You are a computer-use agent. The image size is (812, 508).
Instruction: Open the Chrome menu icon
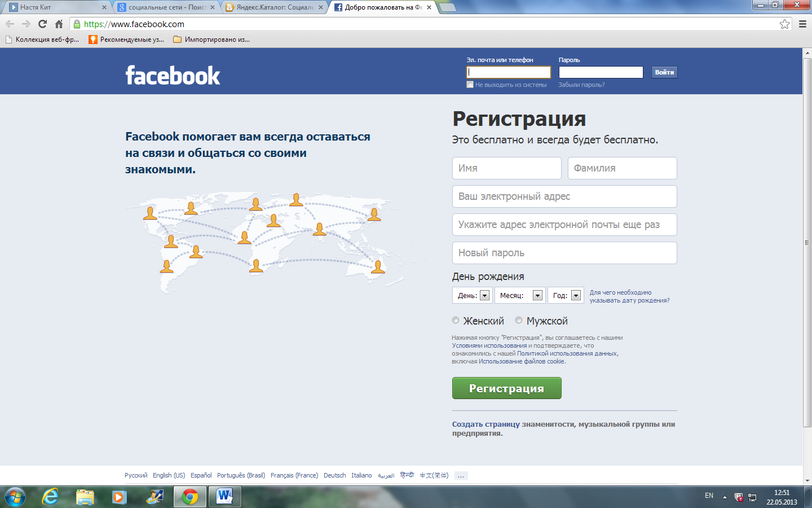click(x=802, y=24)
